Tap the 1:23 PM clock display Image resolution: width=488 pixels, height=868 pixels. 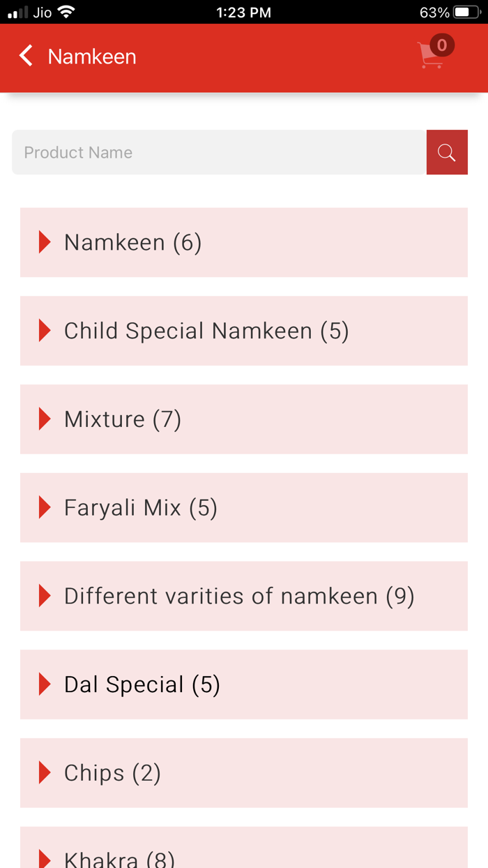(243, 11)
